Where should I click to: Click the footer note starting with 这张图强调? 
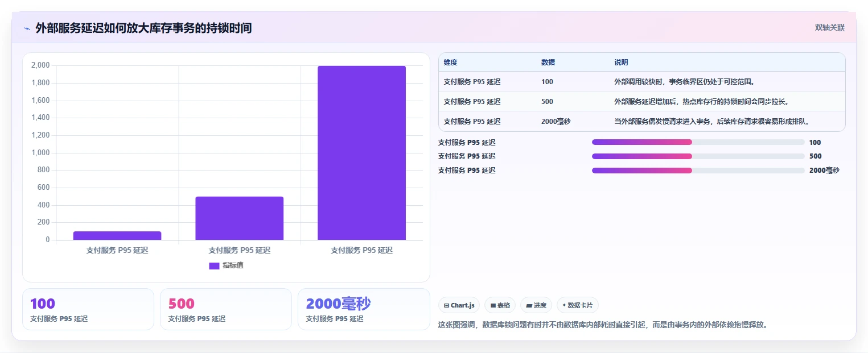point(603,325)
